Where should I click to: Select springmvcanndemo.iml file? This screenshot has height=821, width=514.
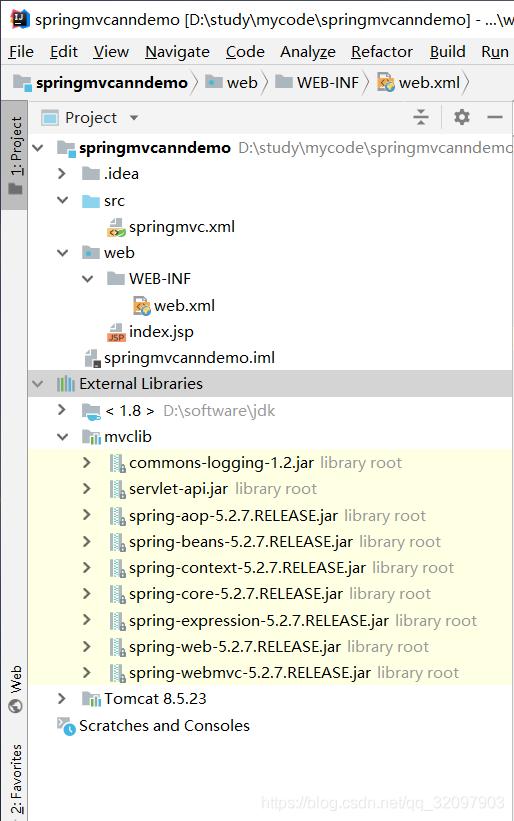(189, 359)
